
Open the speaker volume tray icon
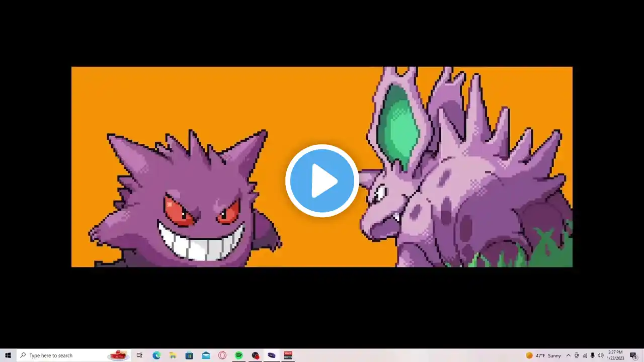tap(601, 355)
